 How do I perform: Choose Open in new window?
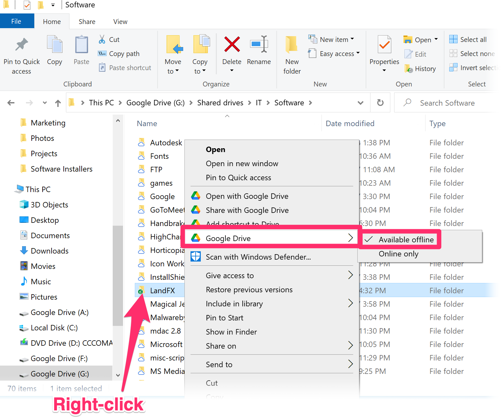tap(242, 164)
